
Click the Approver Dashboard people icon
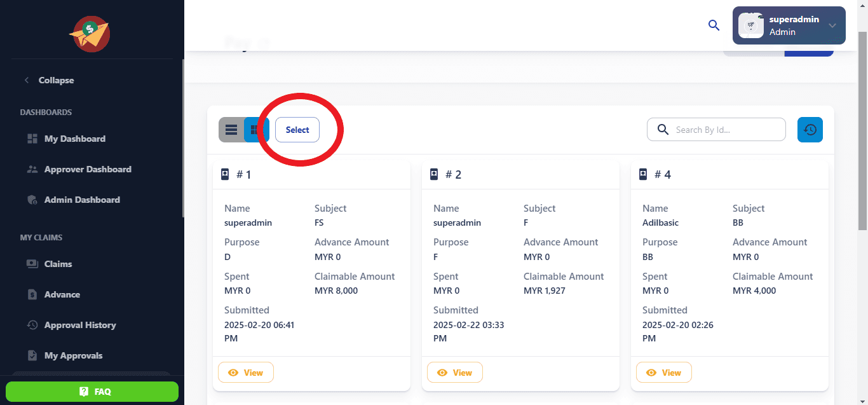32,169
